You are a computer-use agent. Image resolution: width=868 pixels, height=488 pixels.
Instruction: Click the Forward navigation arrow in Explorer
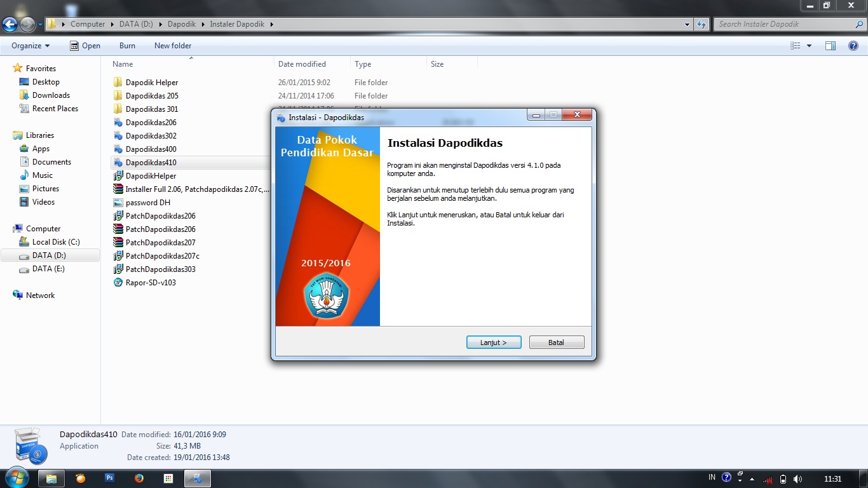[27, 25]
